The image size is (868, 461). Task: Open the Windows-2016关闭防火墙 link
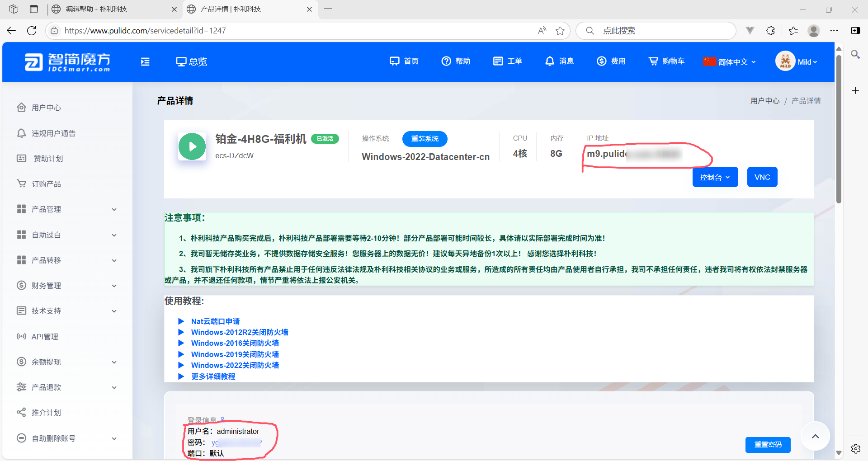(235, 343)
